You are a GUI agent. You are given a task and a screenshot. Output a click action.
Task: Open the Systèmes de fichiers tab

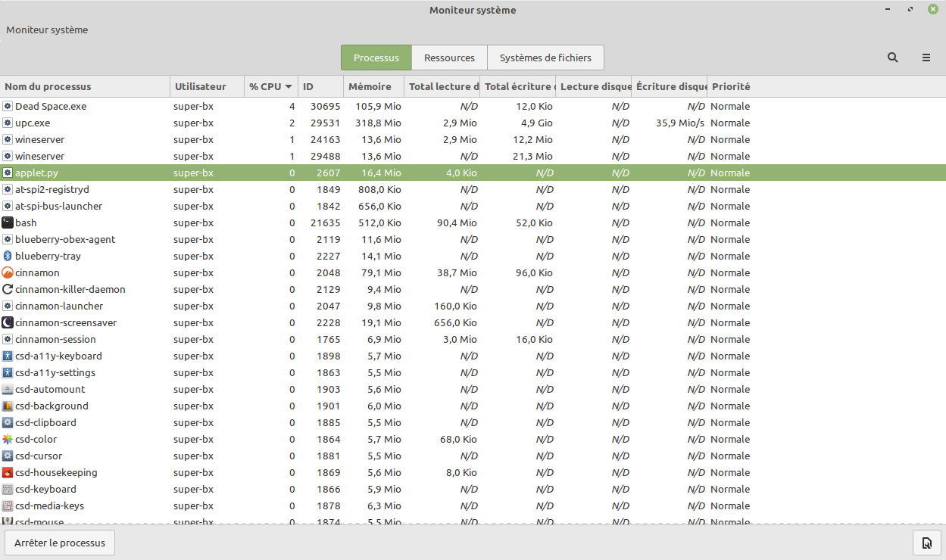(x=545, y=58)
